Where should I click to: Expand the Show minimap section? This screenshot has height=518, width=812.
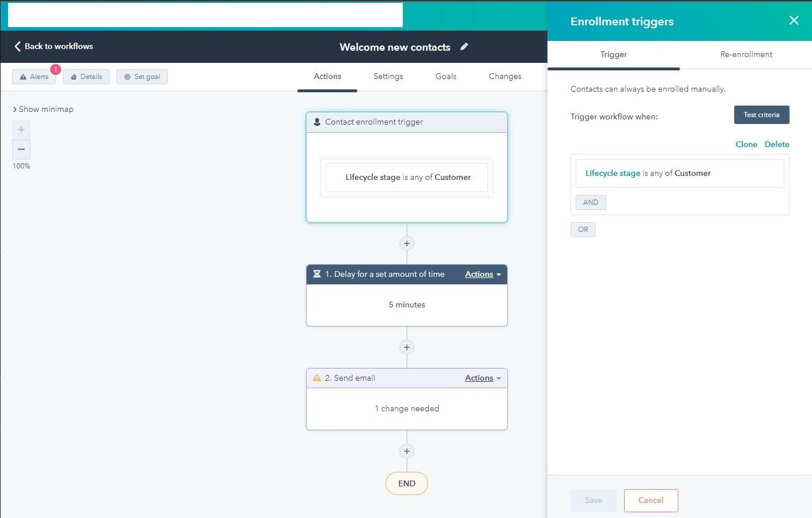pyautogui.click(x=43, y=108)
